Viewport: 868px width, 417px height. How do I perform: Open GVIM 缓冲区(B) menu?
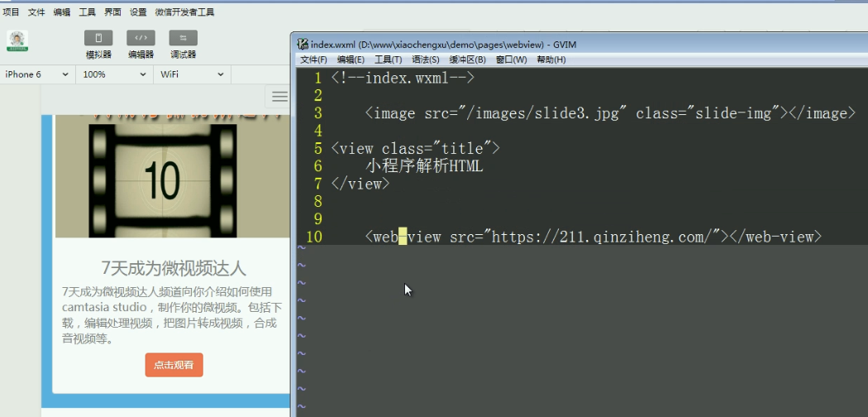(468, 60)
